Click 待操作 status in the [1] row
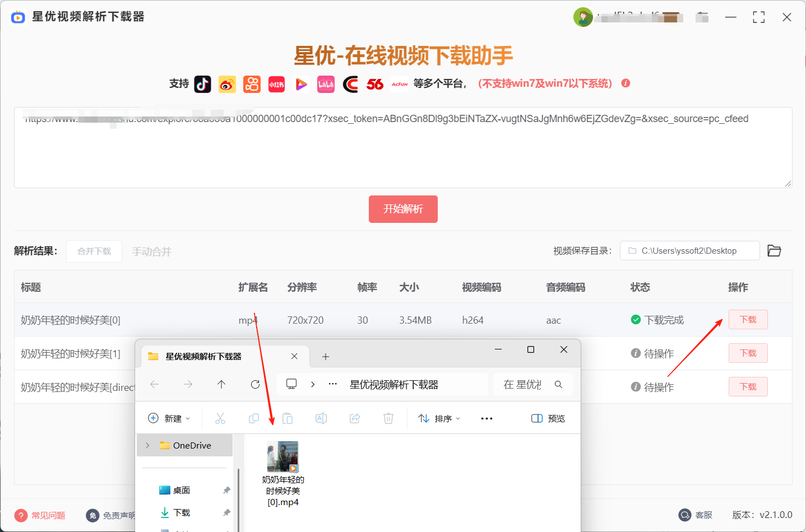The width and height of the screenshot is (806, 532). click(659, 353)
